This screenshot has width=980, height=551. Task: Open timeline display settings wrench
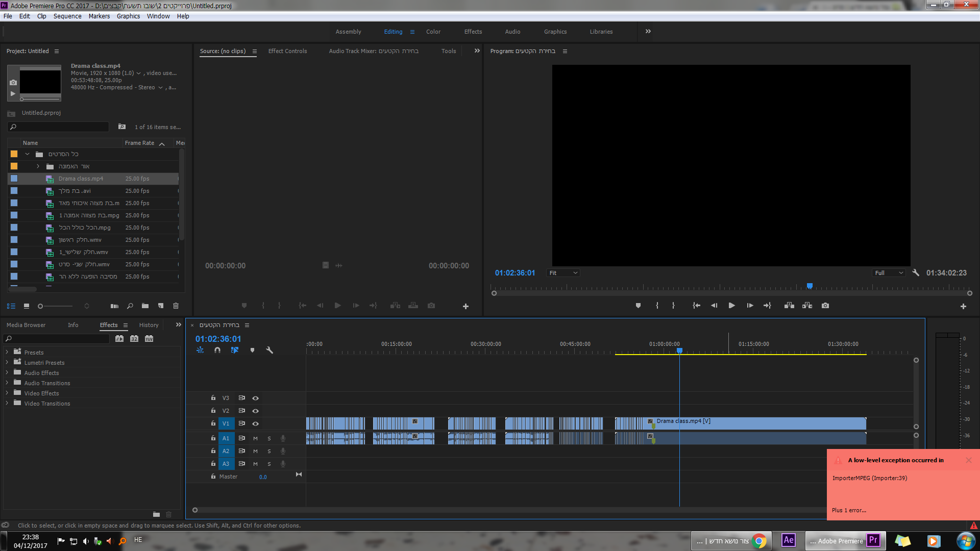(x=269, y=350)
